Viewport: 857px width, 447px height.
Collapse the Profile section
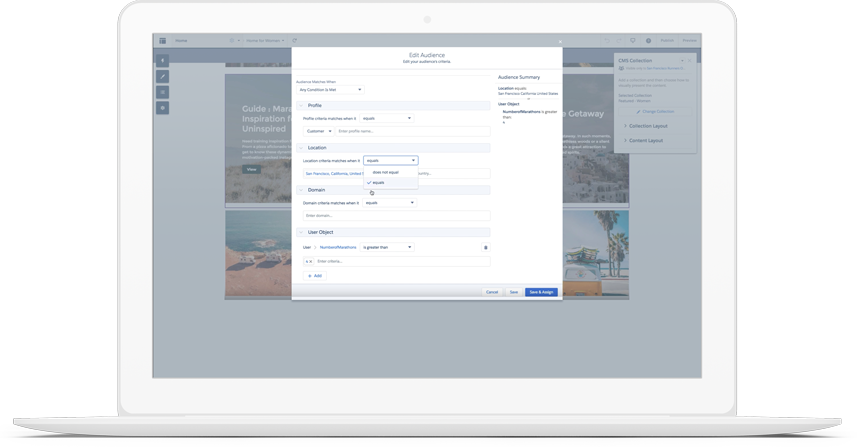(301, 105)
